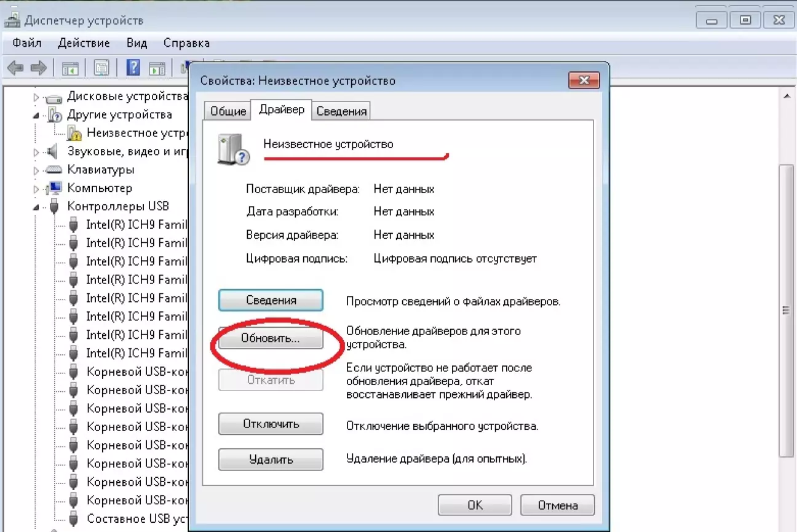
Task: Open the Действие menu
Action: (84, 43)
